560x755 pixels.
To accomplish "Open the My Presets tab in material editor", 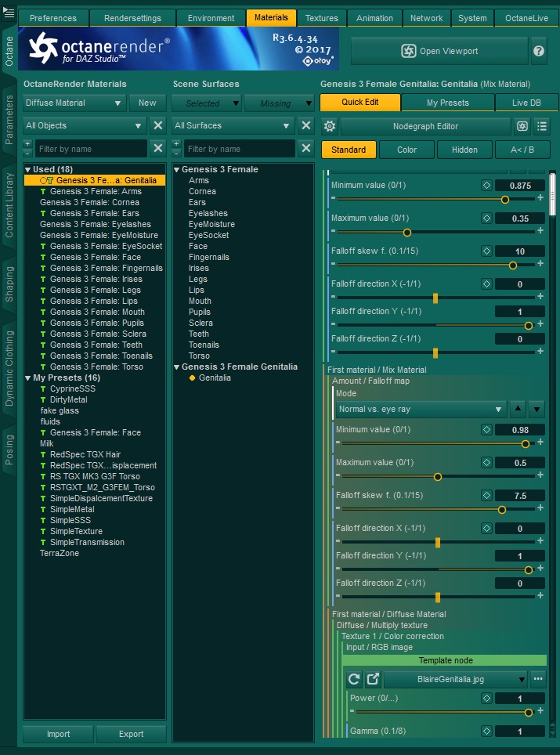I will (447, 103).
